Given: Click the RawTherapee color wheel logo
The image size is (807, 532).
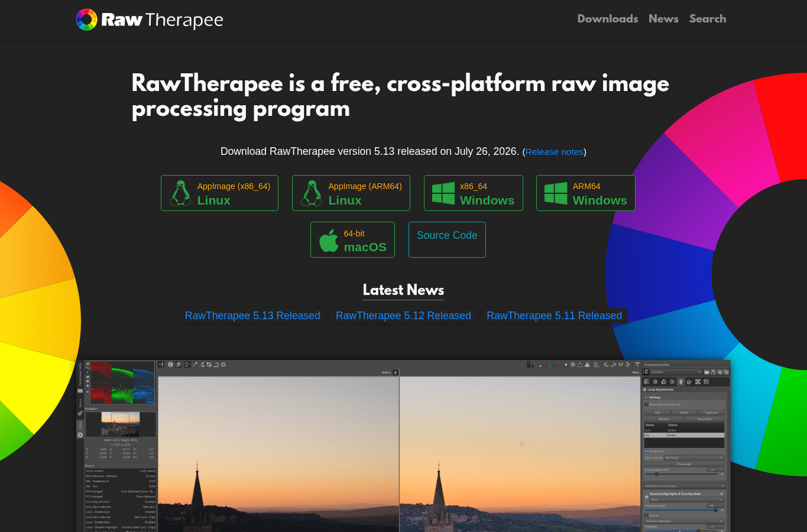Looking at the screenshot, I should [86, 20].
